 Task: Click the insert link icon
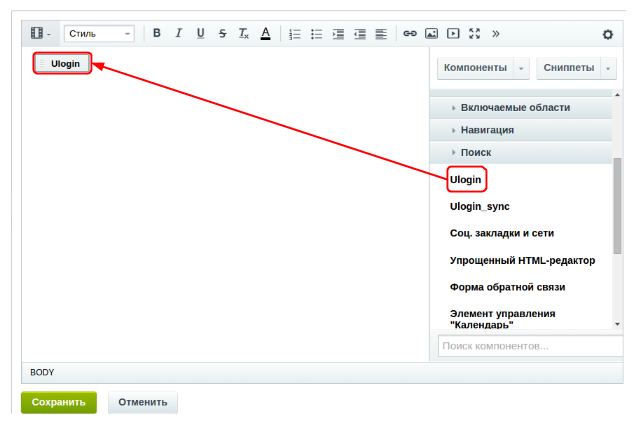tap(409, 33)
